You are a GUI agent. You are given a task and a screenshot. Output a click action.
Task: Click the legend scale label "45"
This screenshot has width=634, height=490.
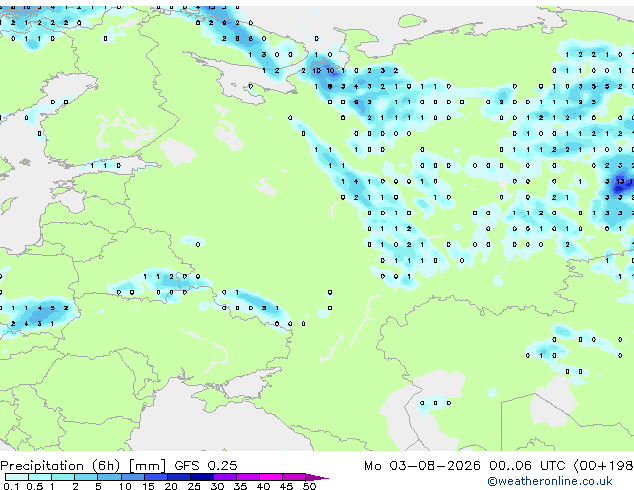tap(286, 486)
